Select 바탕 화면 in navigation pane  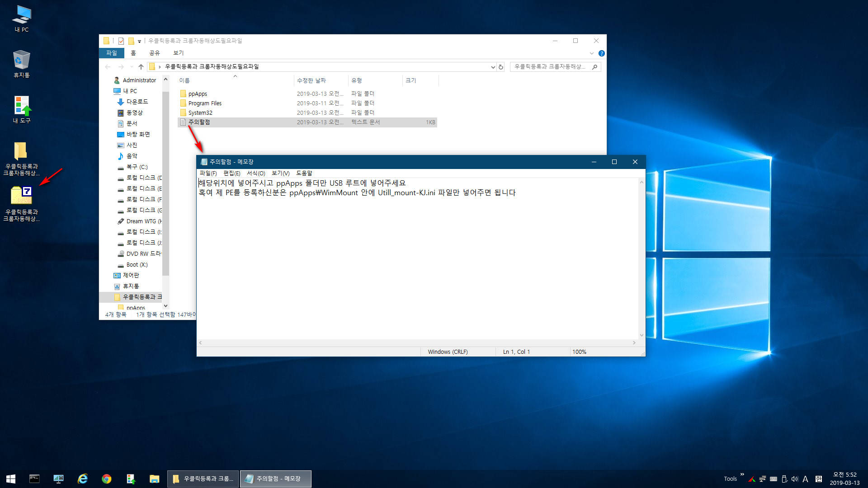click(133, 135)
